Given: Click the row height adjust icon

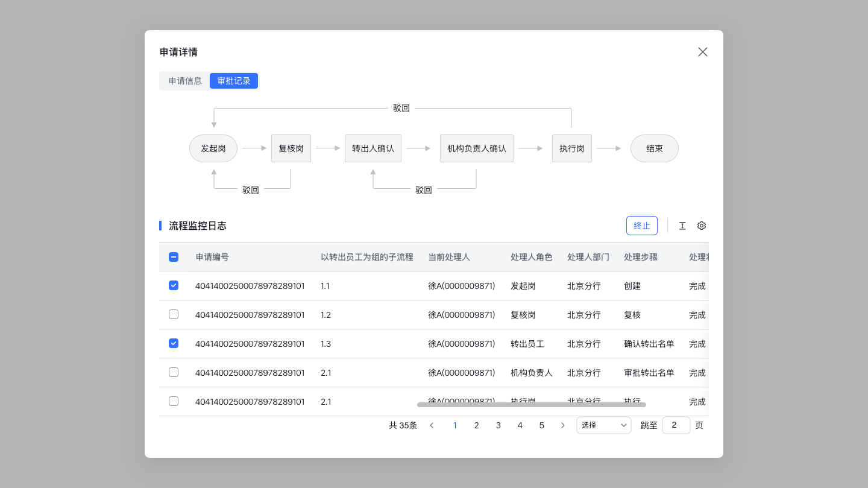Looking at the screenshot, I should point(682,226).
